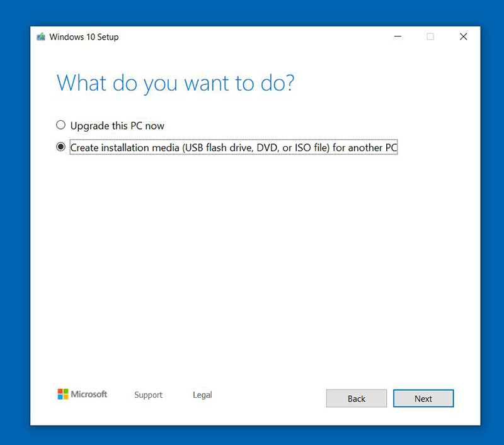
Task: Click the "Upgrade this PC now" label text
Action: (x=117, y=125)
